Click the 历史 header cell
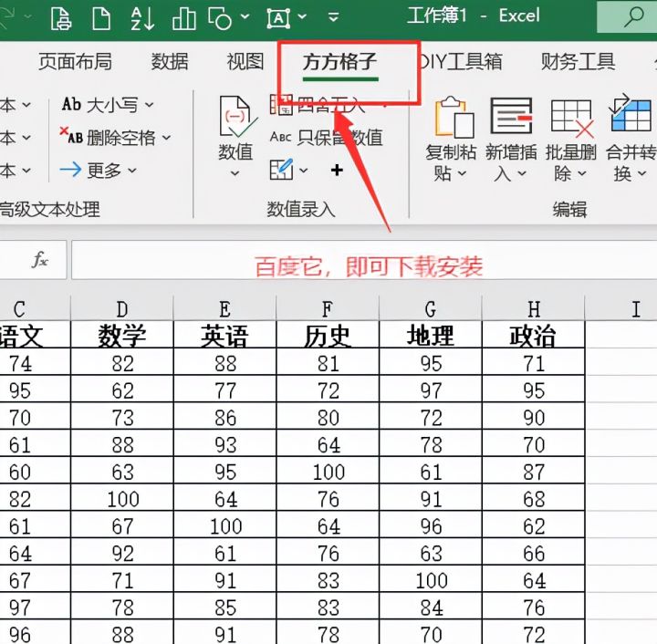This screenshot has width=657, height=644. (x=328, y=335)
